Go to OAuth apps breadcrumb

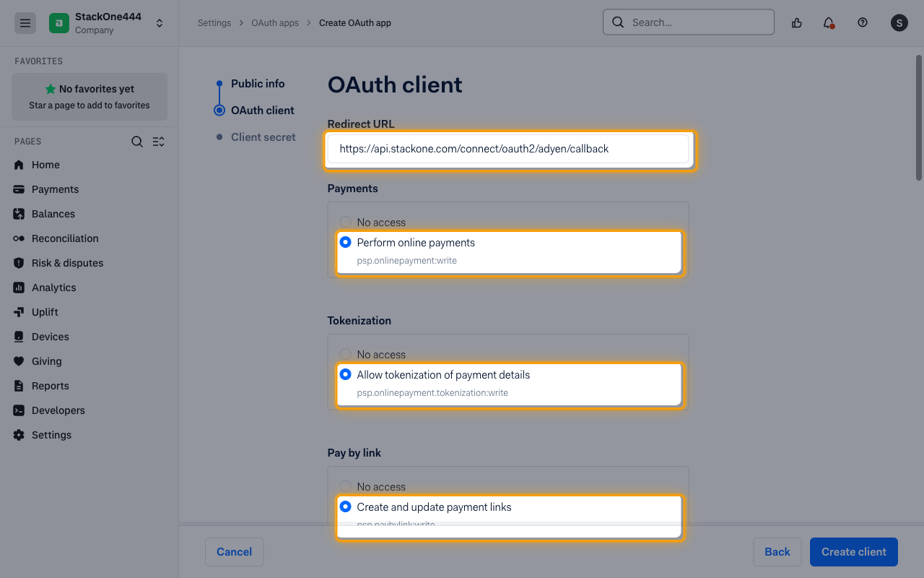tap(275, 23)
